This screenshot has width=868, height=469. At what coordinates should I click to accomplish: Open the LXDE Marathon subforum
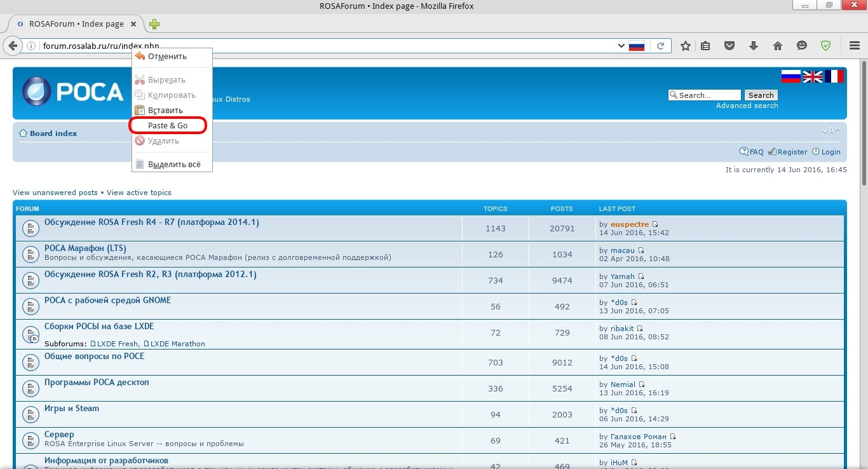[178, 344]
